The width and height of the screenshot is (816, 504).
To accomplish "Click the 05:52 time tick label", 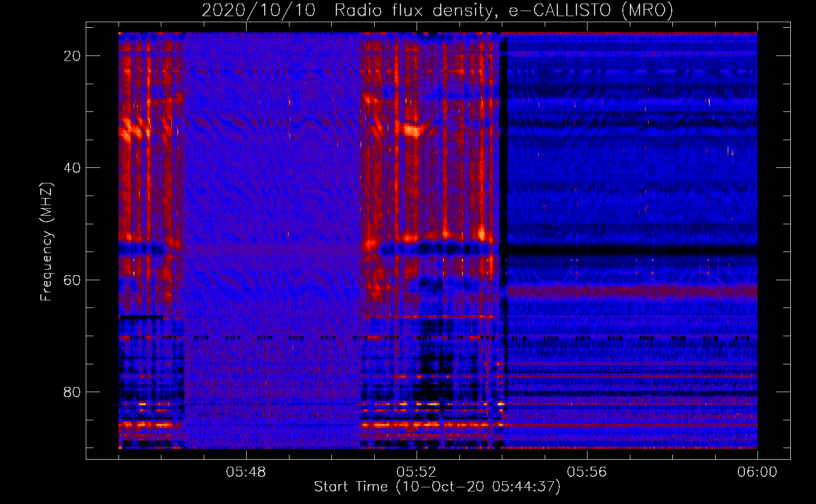I will point(416,472).
